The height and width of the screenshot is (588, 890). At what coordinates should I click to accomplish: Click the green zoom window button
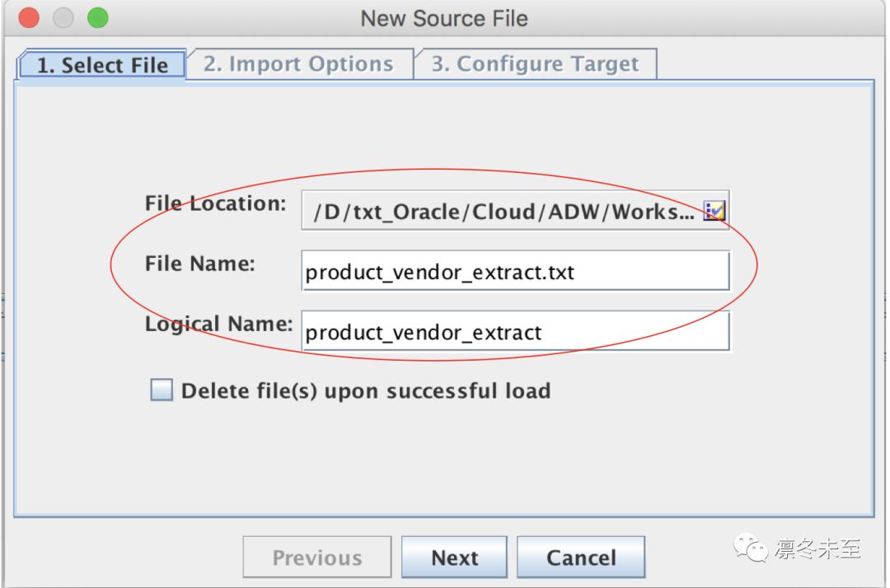point(98,17)
